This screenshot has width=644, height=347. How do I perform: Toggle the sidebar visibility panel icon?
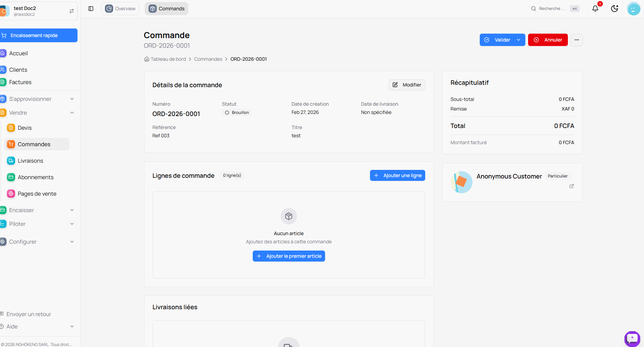[91, 8]
